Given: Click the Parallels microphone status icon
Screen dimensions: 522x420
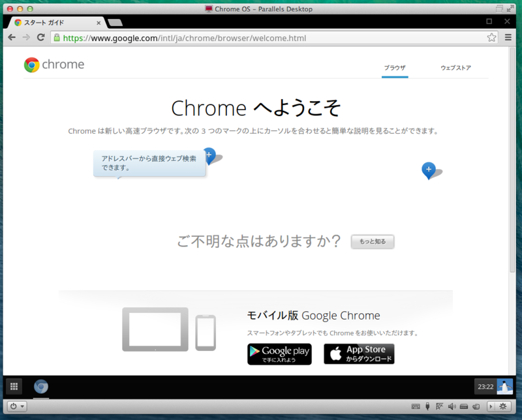Looking at the screenshot, I should click(x=427, y=406).
